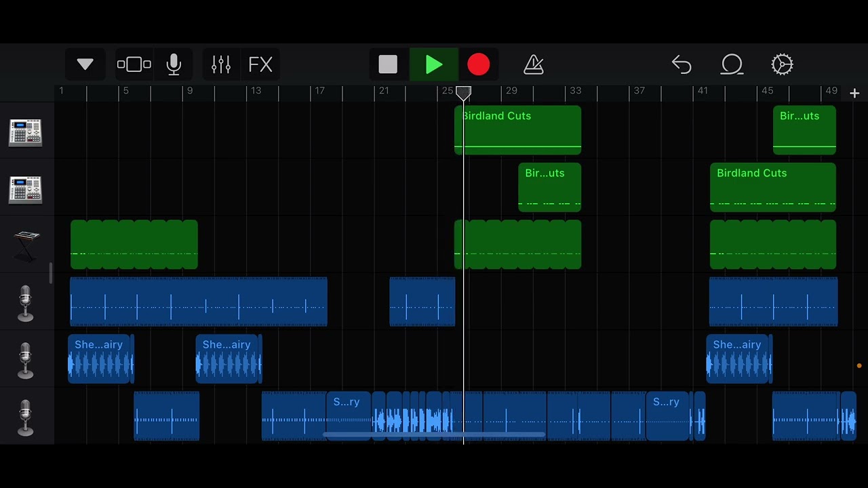Viewport: 868px width, 488px height.
Task: Jump to bar 33 on the ruler
Action: (x=575, y=91)
